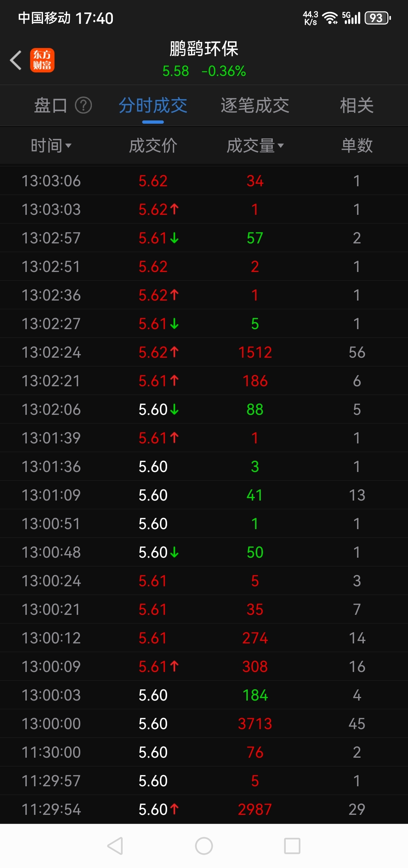Tap the 鹏鹞环保 stock title
Viewport: 408px width, 868px height.
(x=204, y=49)
